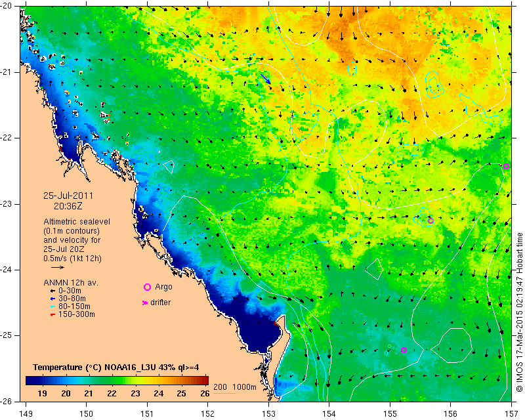525x420 pixels.
Task: Click the longitude axis label 157
Action: click(x=512, y=413)
